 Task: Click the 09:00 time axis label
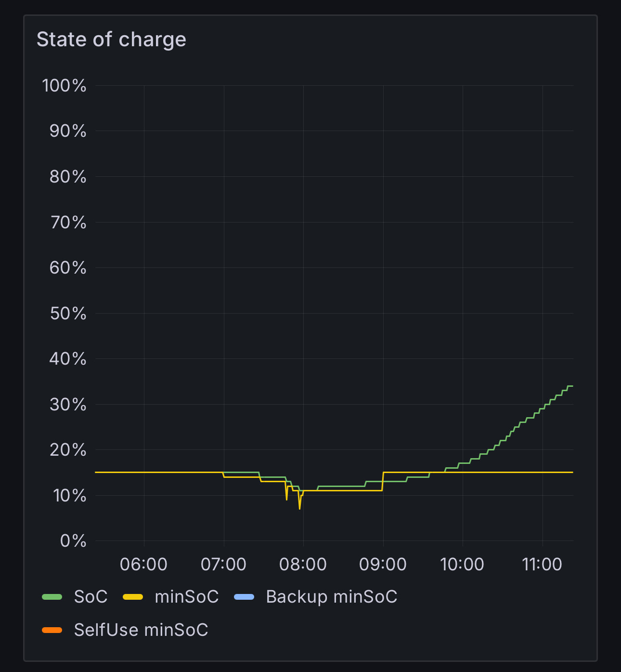coord(383,564)
